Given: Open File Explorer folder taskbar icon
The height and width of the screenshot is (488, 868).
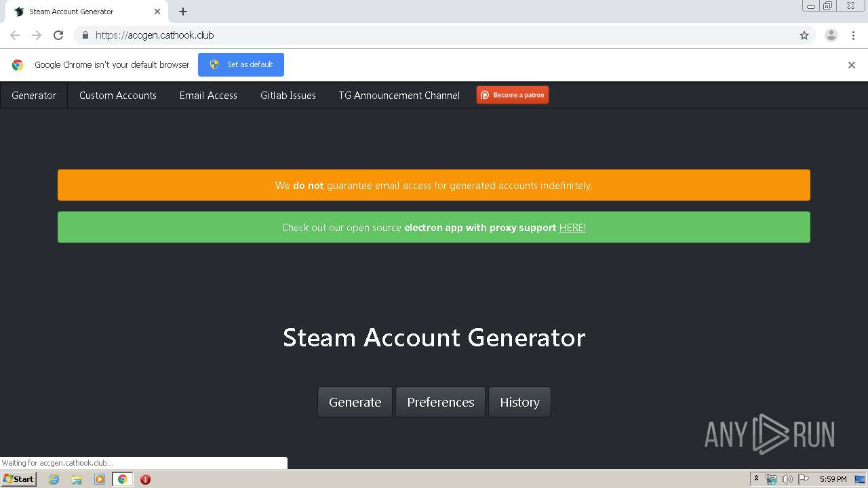Looking at the screenshot, I should click(x=77, y=479).
